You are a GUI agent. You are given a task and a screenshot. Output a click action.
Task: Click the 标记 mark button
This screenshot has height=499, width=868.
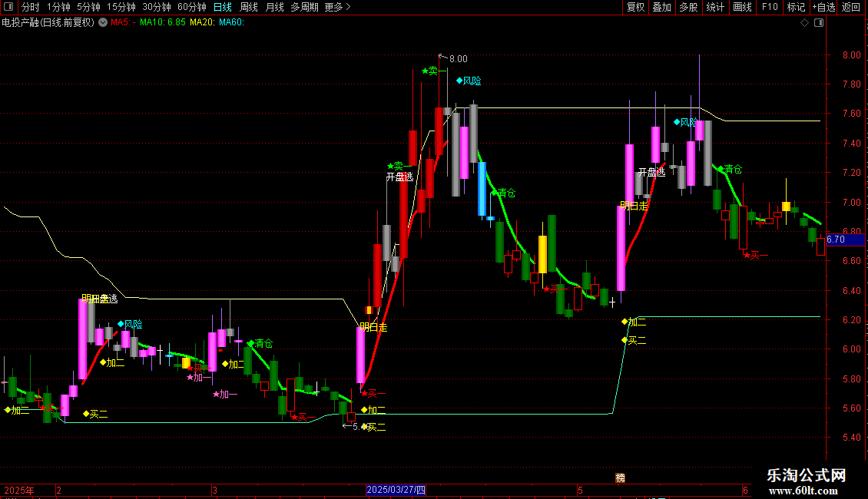796,7
